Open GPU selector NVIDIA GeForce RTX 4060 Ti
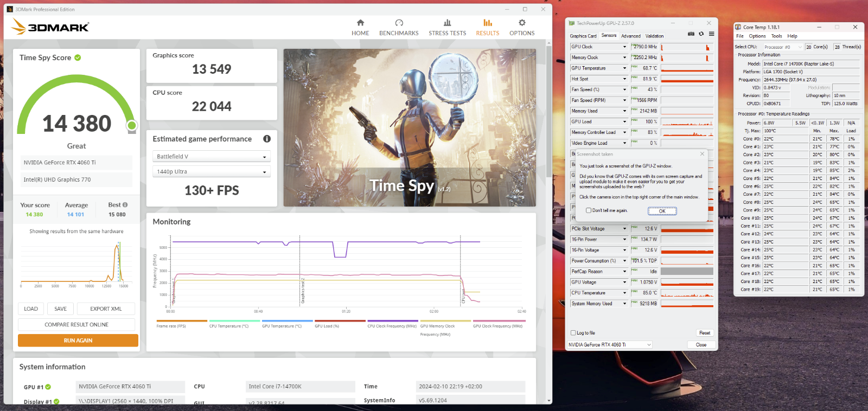 (x=610, y=345)
